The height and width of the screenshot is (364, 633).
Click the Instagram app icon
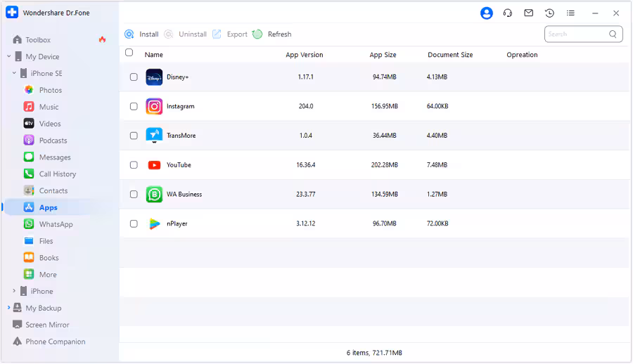coord(154,106)
